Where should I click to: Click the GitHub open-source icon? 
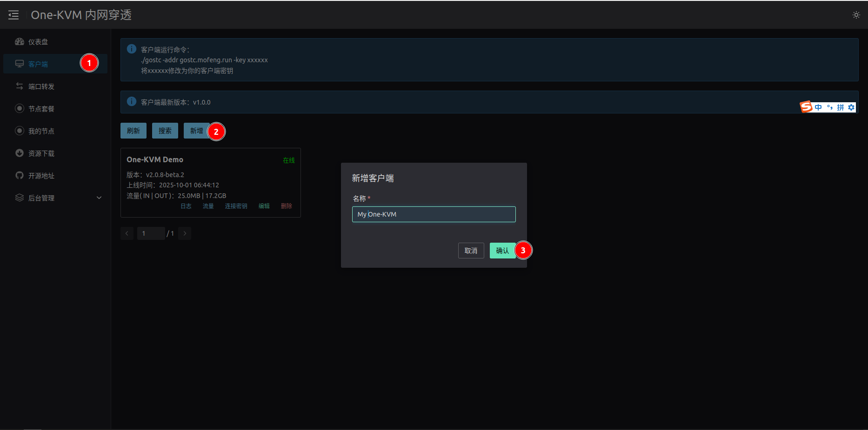click(20, 176)
